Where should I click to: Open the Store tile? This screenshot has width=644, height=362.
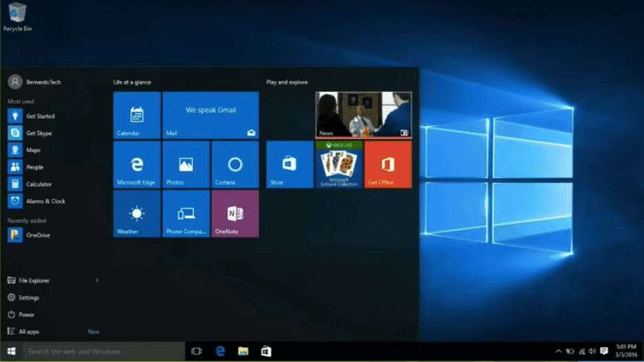point(289,164)
